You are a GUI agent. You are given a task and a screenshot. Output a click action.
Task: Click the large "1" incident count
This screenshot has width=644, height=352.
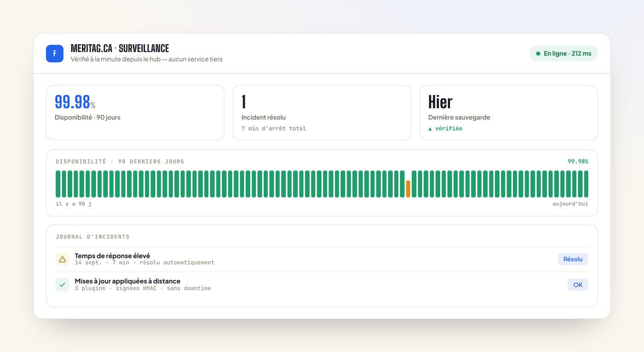pos(244,102)
